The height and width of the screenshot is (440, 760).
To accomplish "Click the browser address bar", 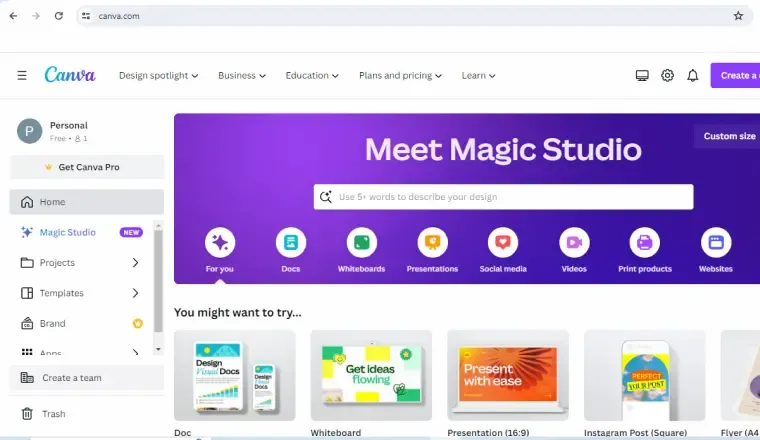I will (x=412, y=16).
